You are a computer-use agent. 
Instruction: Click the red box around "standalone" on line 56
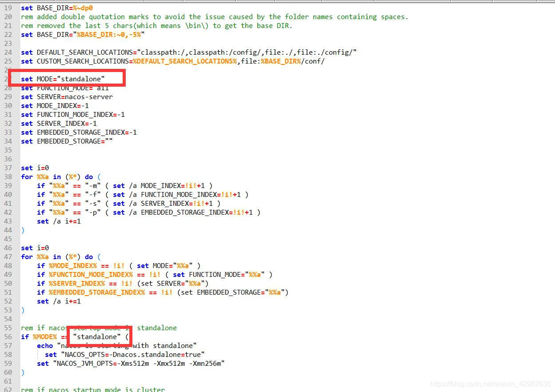click(100, 336)
